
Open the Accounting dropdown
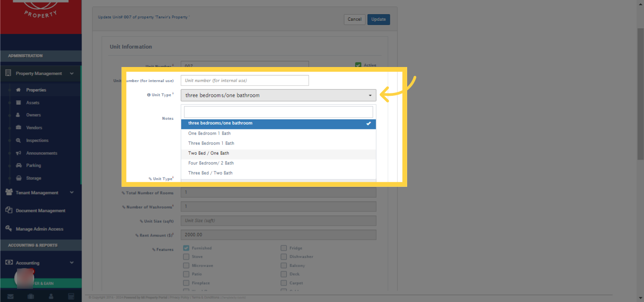[28, 262]
